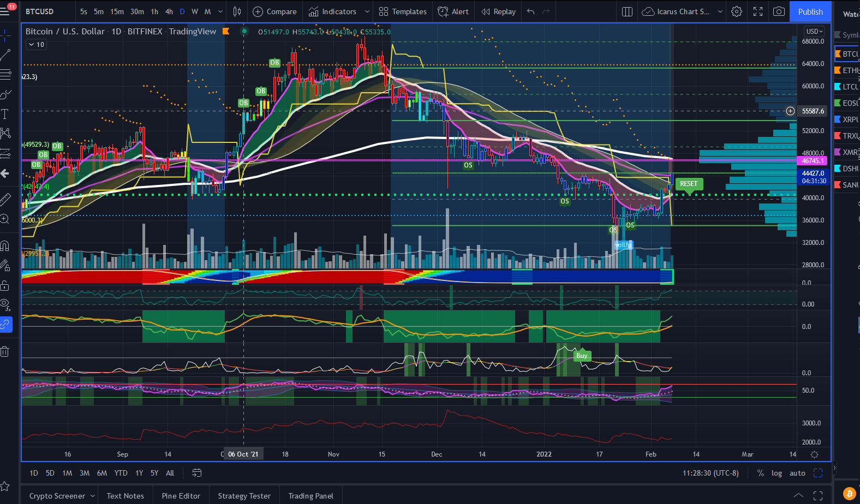Click plus icon beside 55587.6 price label
Image resolution: width=860 pixels, height=504 pixels.
tap(790, 111)
